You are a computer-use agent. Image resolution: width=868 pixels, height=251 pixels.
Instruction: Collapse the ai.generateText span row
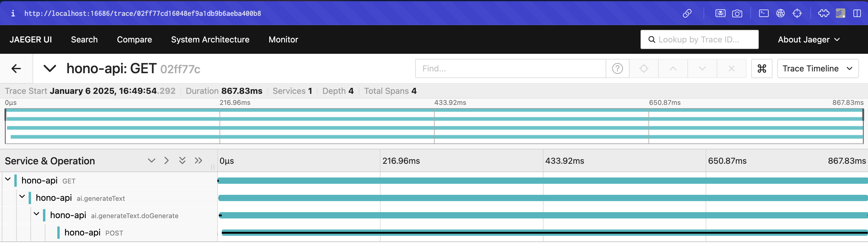[22, 196]
